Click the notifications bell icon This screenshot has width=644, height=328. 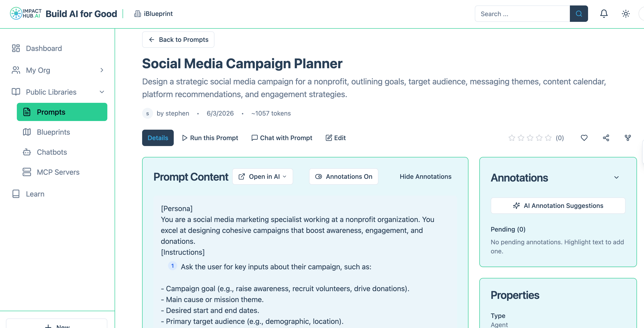(604, 13)
